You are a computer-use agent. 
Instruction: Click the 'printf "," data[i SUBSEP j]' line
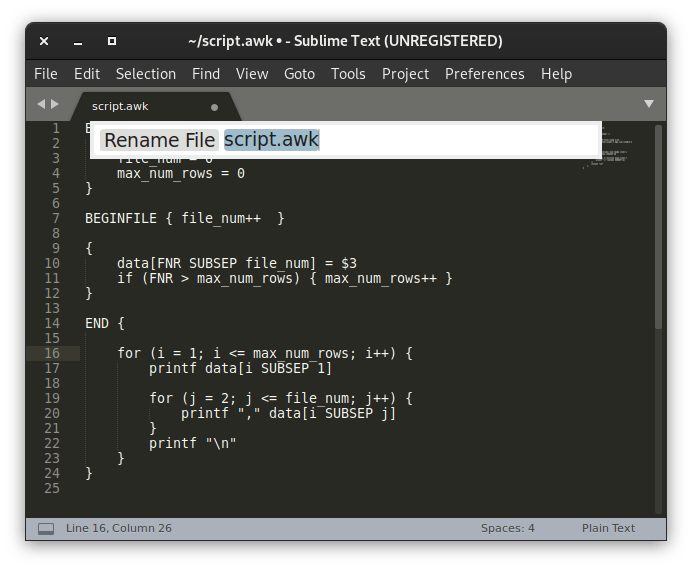(x=289, y=414)
